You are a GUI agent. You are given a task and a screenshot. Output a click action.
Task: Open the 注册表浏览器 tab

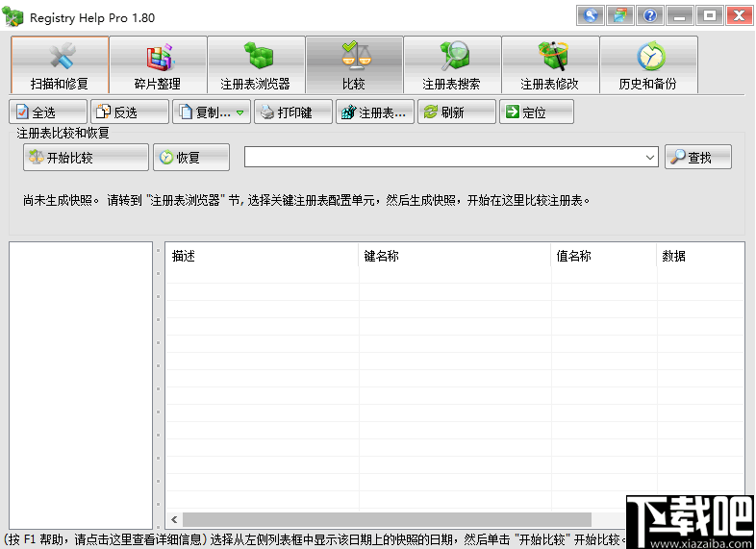[256, 65]
